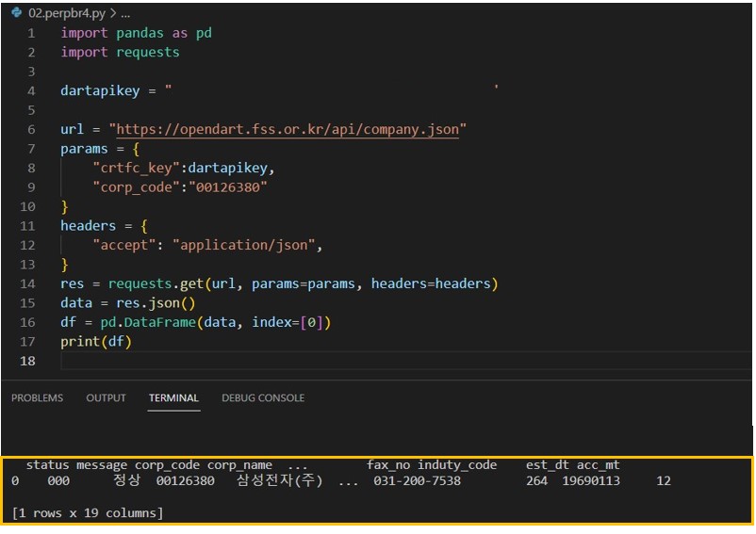Place cursor on 'import pandas as pd' line

[136, 33]
